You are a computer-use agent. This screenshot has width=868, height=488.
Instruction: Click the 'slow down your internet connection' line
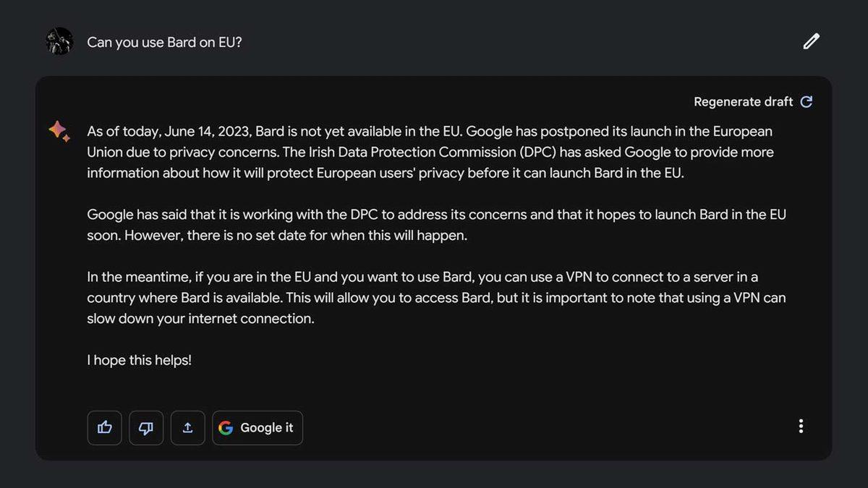point(200,318)
